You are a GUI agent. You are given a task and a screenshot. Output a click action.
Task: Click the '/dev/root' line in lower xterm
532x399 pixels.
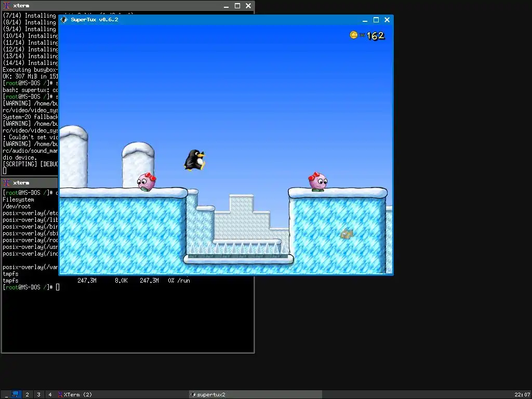tap(17, 206)
